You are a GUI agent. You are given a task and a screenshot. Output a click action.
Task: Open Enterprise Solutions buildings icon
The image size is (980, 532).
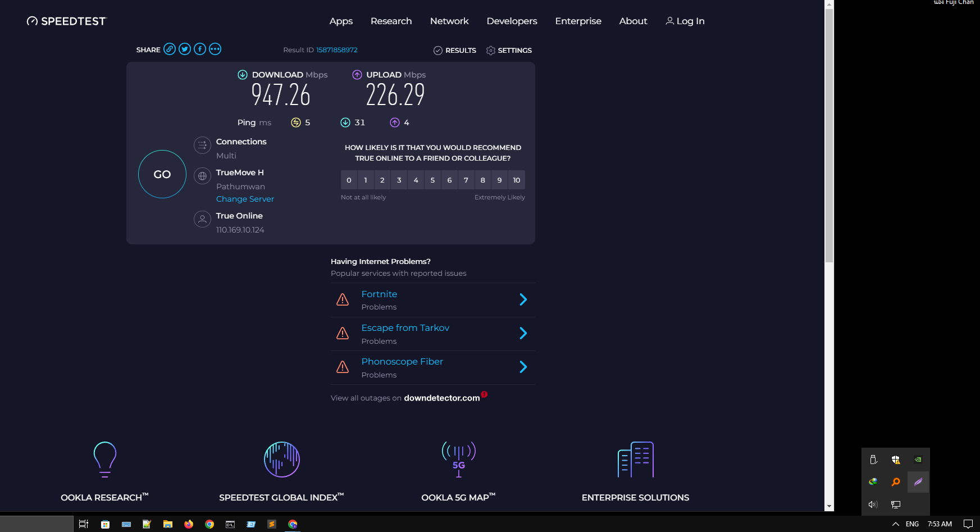pyautogui.click(x=636, y=459)
